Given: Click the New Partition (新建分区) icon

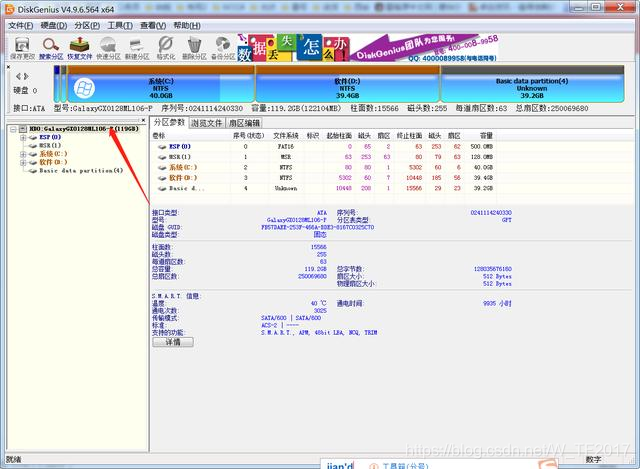Looking at the screenshot, I should pos(137,48).
